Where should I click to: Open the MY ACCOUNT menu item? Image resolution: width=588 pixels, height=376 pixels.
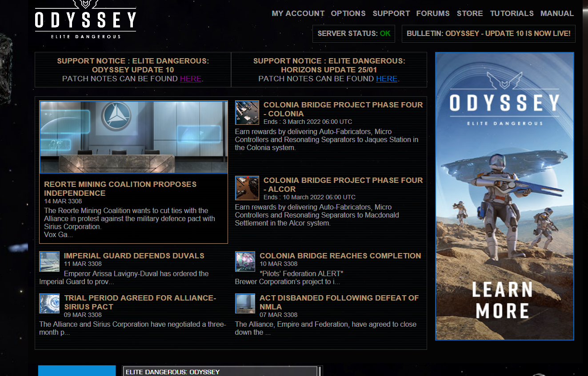pos(298,13)
